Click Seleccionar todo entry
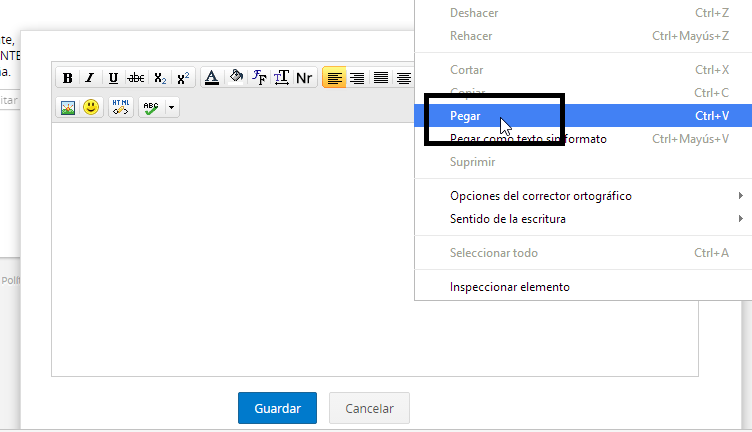Viewport: 752px width, 432px height. click(583, 253)
